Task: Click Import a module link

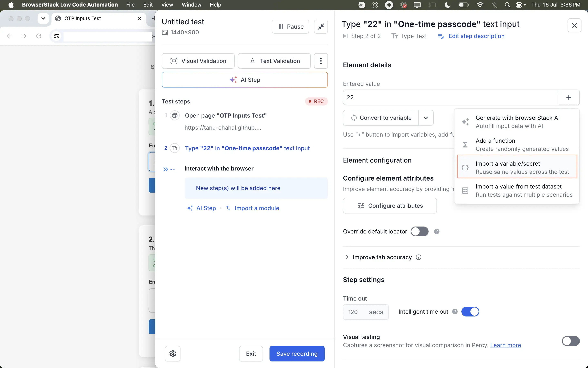Action: coord(253,208)
